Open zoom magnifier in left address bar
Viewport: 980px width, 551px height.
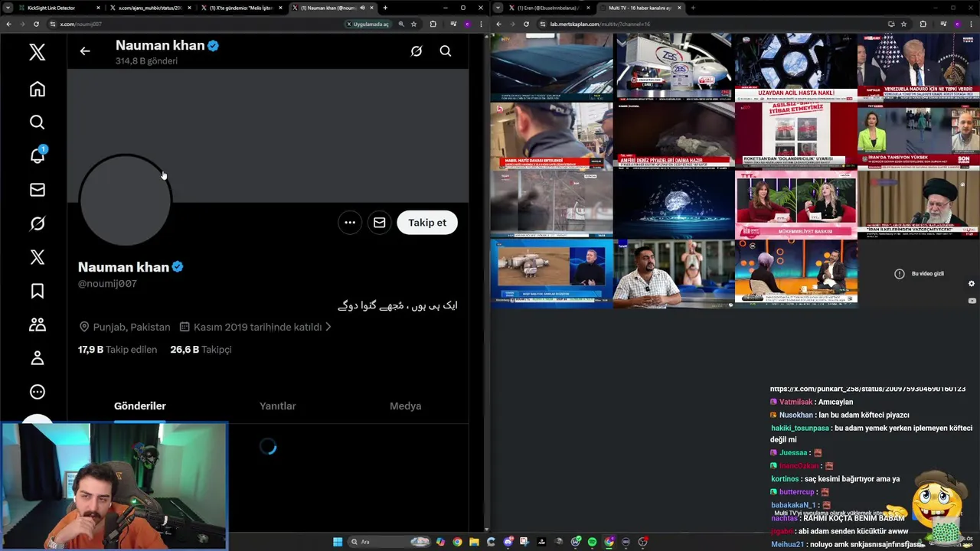[x=400, y=24]
